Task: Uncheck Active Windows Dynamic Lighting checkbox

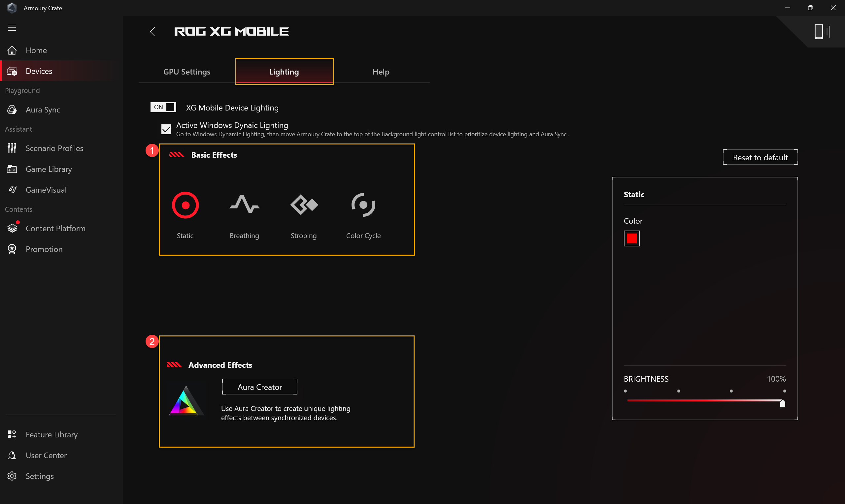Action: [166, 129]
